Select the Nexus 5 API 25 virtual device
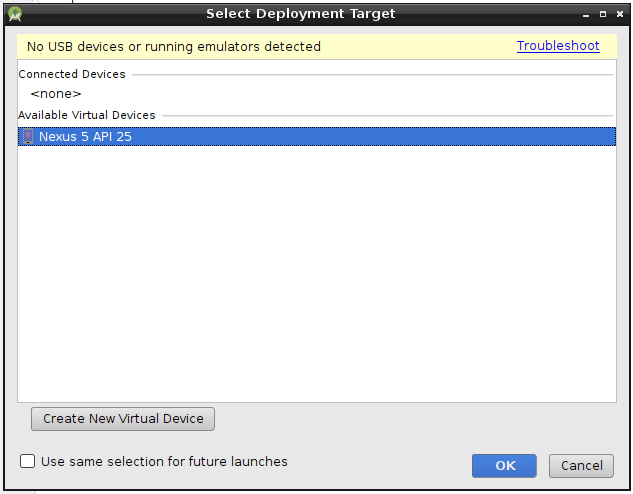 click(x=317, y=136)
